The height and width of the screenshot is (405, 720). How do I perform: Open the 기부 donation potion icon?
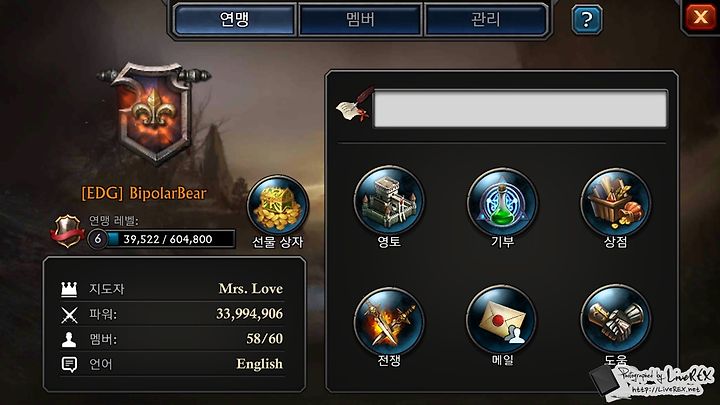[502, 202]
